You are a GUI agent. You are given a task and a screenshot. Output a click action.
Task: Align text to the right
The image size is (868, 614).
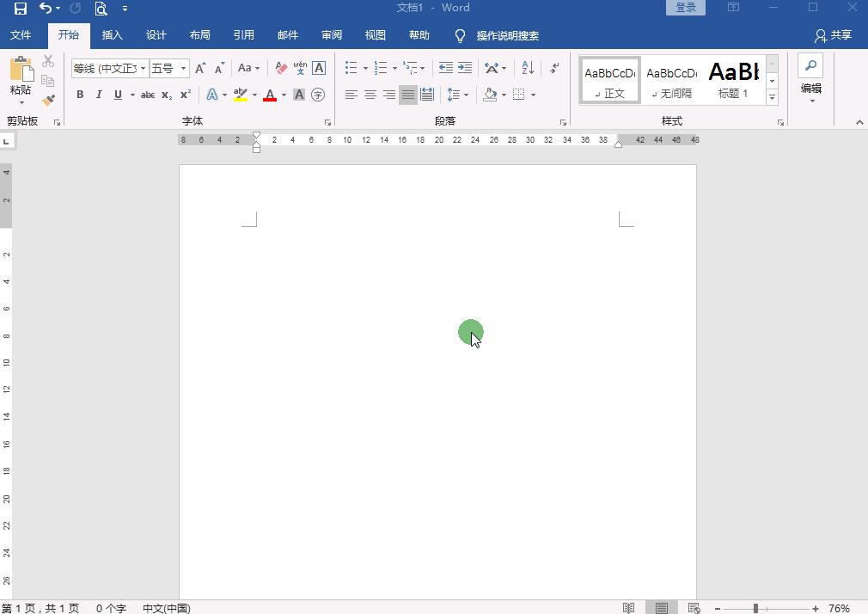(389, 95)
